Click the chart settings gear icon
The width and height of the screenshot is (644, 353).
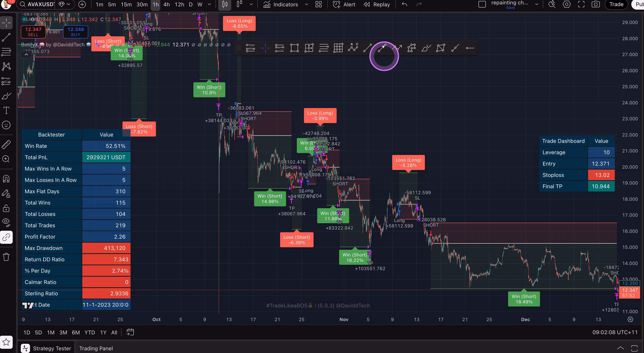[x=567, y=4]
